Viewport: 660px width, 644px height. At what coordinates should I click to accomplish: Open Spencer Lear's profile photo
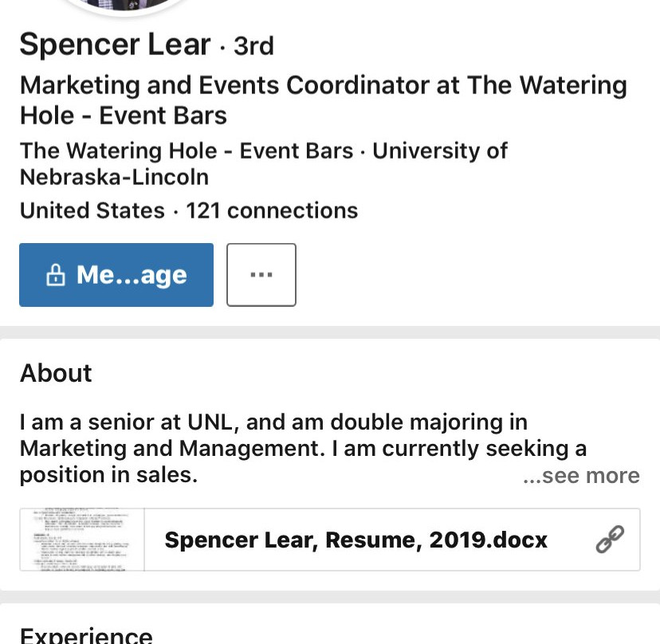pyautogui.click(x=124, y=6)
